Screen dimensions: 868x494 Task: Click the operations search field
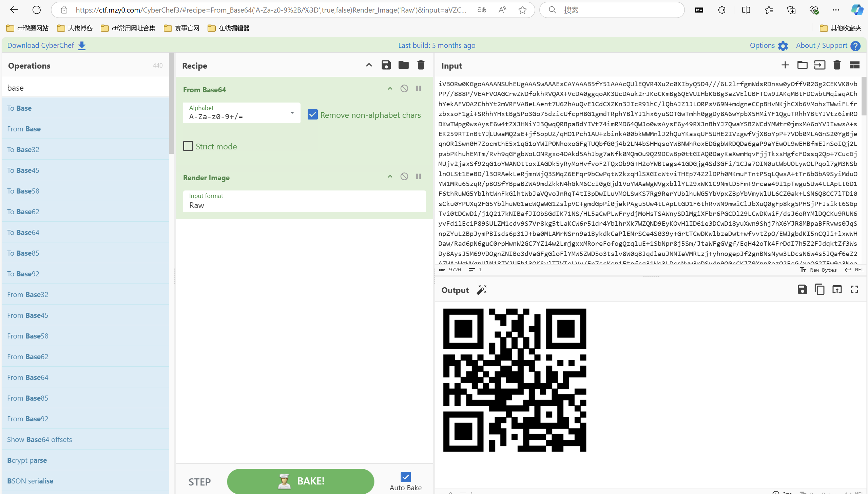click(x=85, y=88)
